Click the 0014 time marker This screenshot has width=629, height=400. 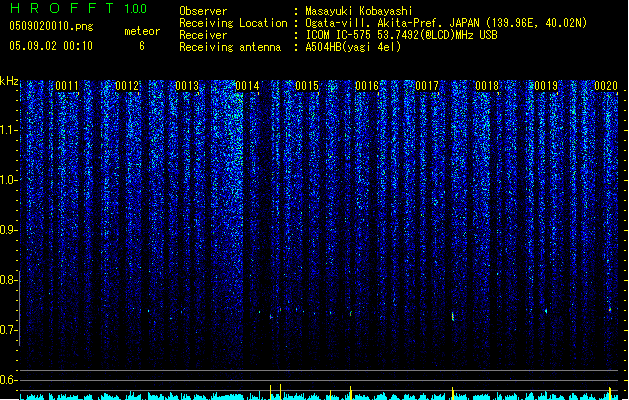point(247,86)
